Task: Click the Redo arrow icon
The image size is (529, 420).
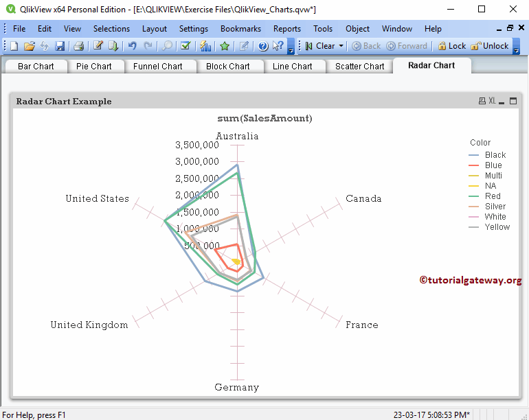Action: point(148,46)
